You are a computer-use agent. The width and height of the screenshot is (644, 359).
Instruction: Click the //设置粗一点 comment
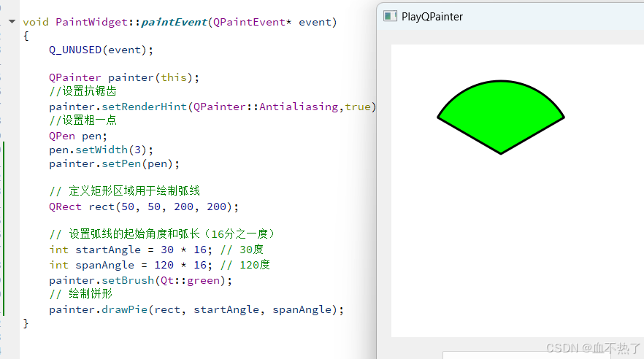[x=83, y=120]
